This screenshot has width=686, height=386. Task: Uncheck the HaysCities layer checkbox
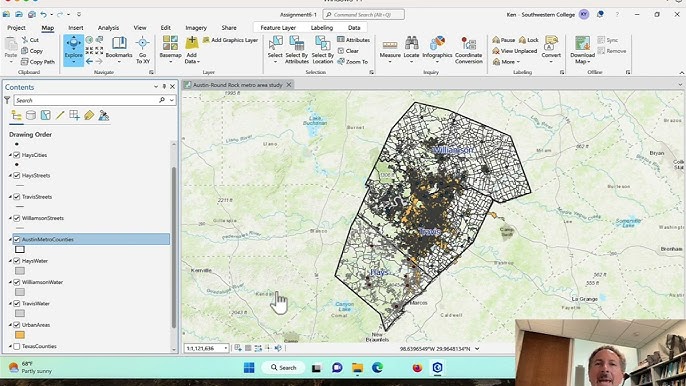17,155
